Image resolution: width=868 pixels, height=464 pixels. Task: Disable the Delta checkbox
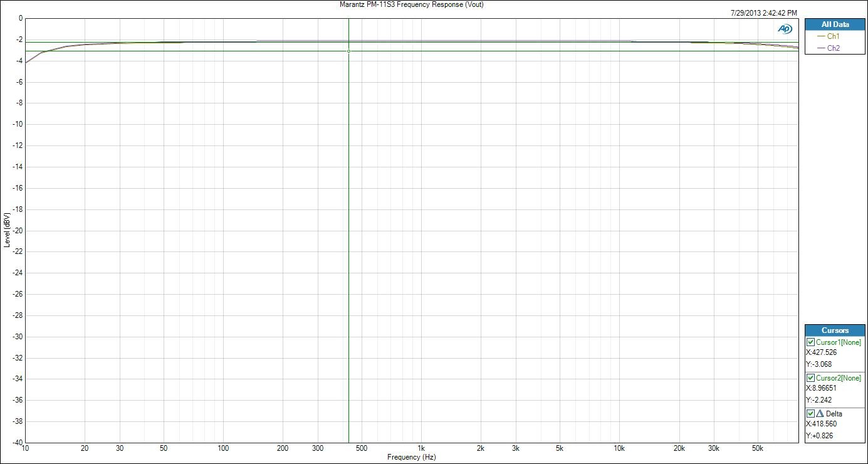(810, 414)
